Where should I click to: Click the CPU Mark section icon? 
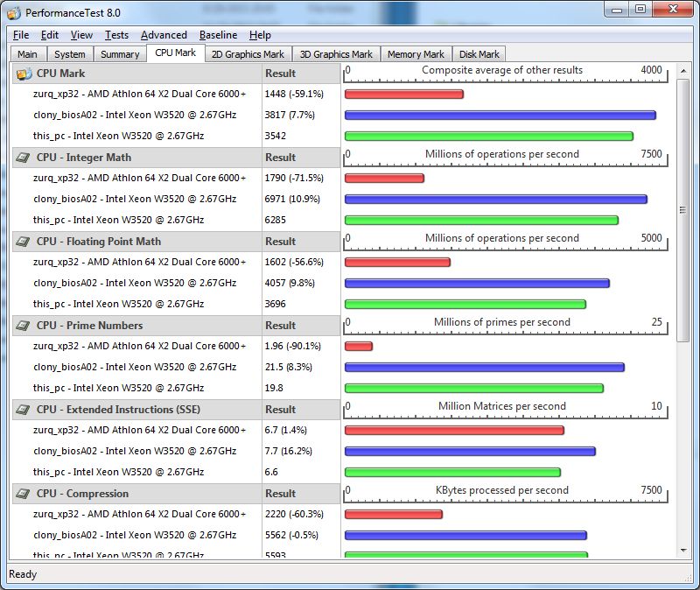pyautogui.click(x=24, y=74)
